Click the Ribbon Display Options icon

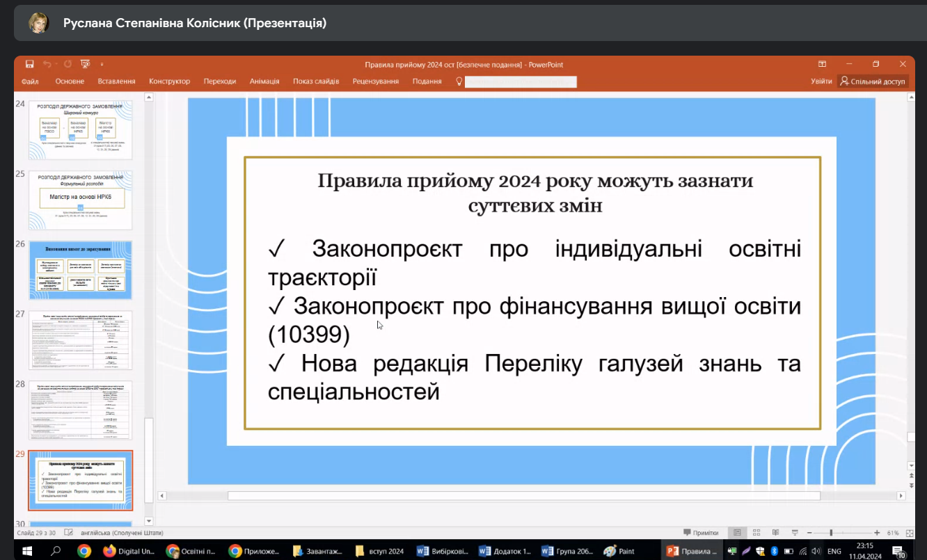pos(822,64)
